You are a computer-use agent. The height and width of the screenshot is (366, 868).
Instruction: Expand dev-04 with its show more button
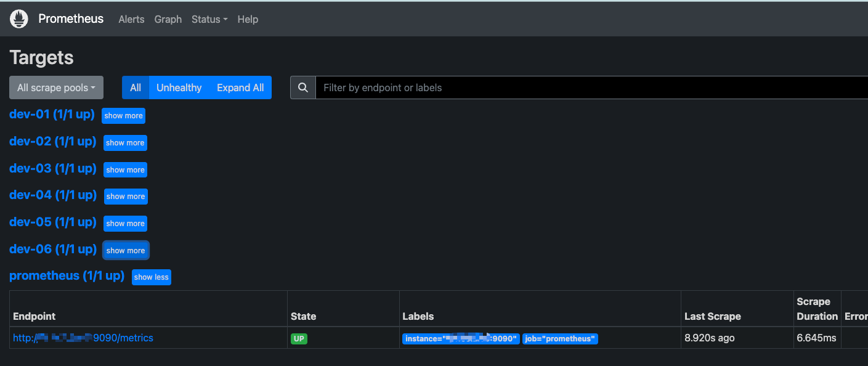tap(126, 197)
